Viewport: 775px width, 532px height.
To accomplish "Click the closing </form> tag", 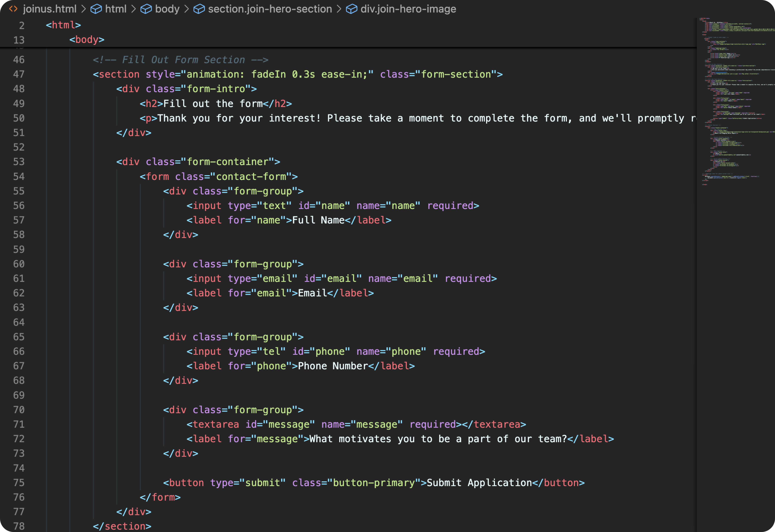I will tap(160, 497).
